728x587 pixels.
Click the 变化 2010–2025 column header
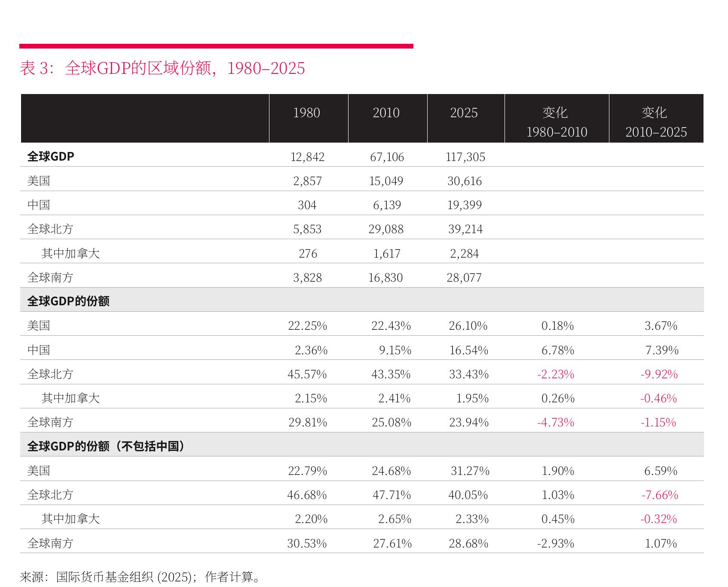[x=656, y=122]
